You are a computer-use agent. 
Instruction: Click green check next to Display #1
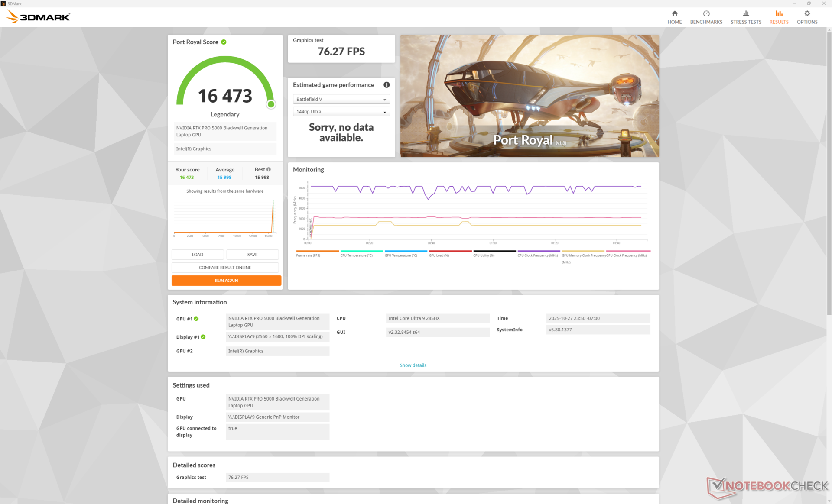coord(203,337)
